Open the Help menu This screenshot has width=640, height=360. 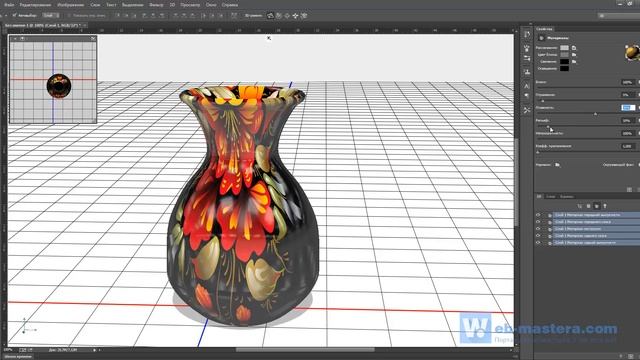(230, 5)
